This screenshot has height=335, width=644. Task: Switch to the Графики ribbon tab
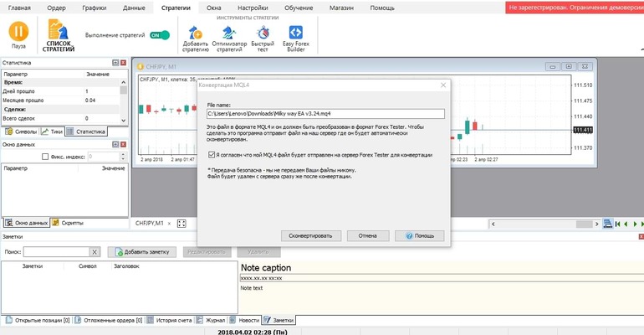click(94, 8)
